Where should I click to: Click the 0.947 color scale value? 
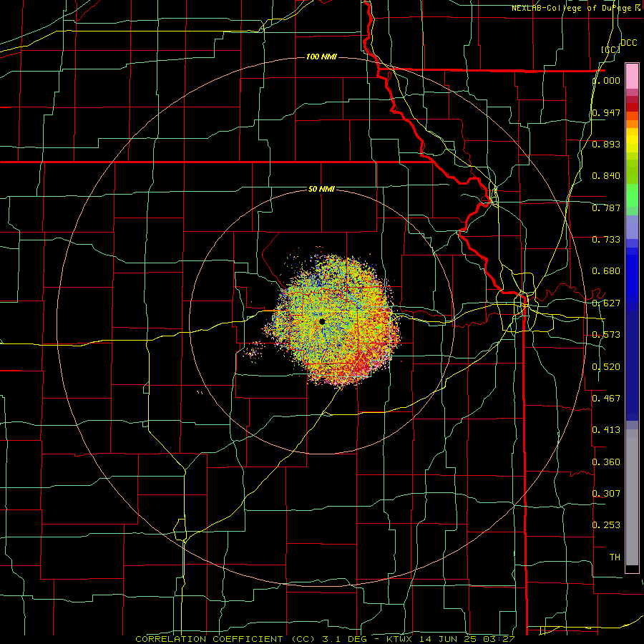606,112
